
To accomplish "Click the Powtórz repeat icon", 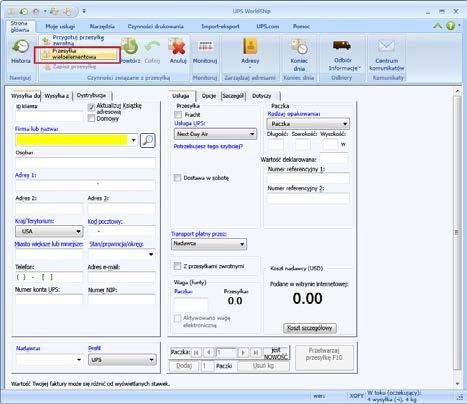I will click(130, 46).
